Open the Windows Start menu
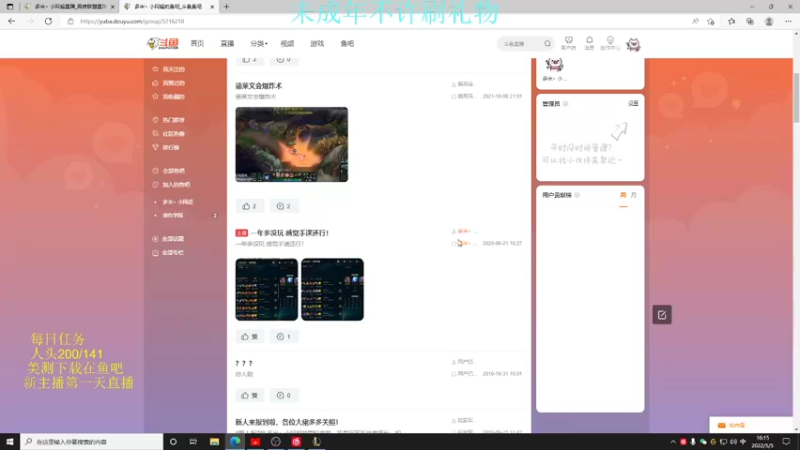 click(x=10, y=441)
